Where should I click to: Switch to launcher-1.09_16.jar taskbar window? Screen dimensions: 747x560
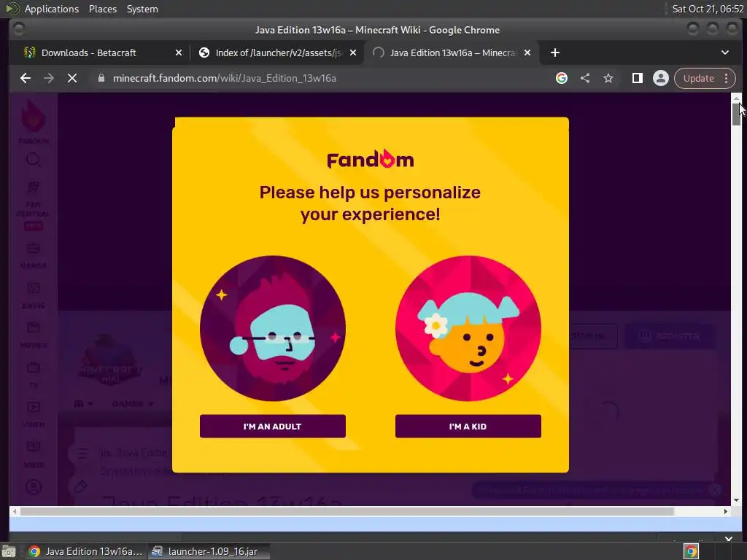pos(208,551)
